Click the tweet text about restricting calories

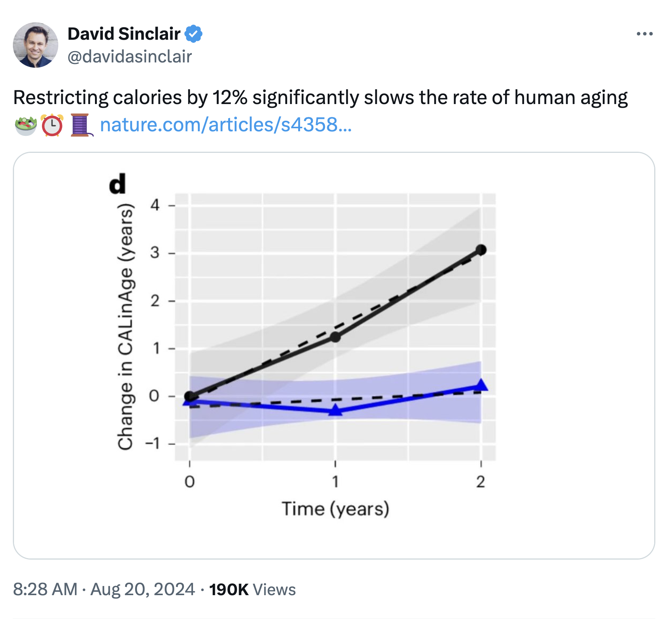(320, 98)
